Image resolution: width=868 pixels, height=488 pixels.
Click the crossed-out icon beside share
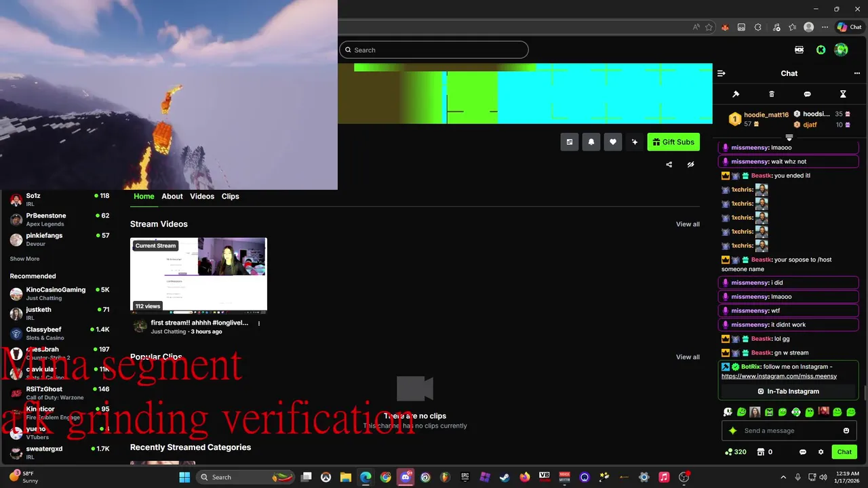pos(690,165)
